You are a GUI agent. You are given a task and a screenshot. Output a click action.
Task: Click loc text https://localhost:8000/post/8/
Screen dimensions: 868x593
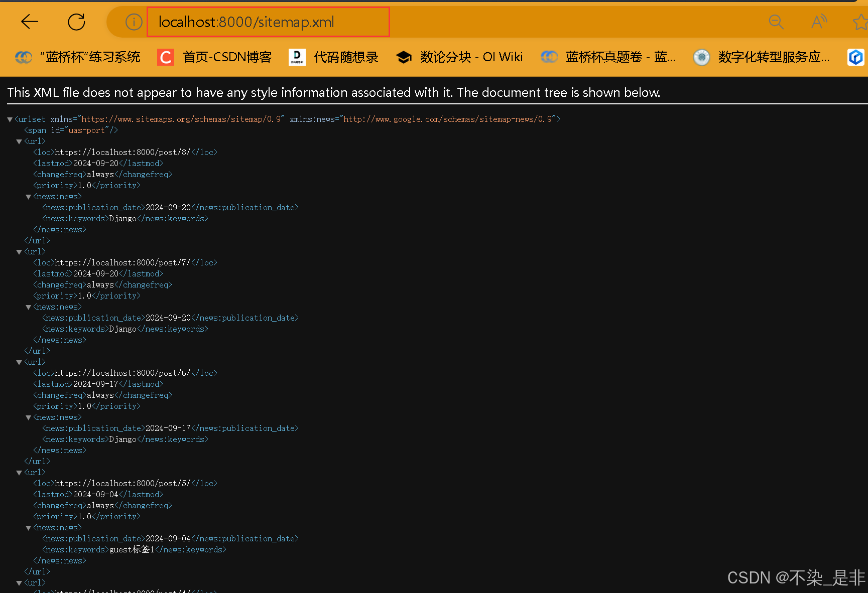pyautogui.click(x=122, y=152)
